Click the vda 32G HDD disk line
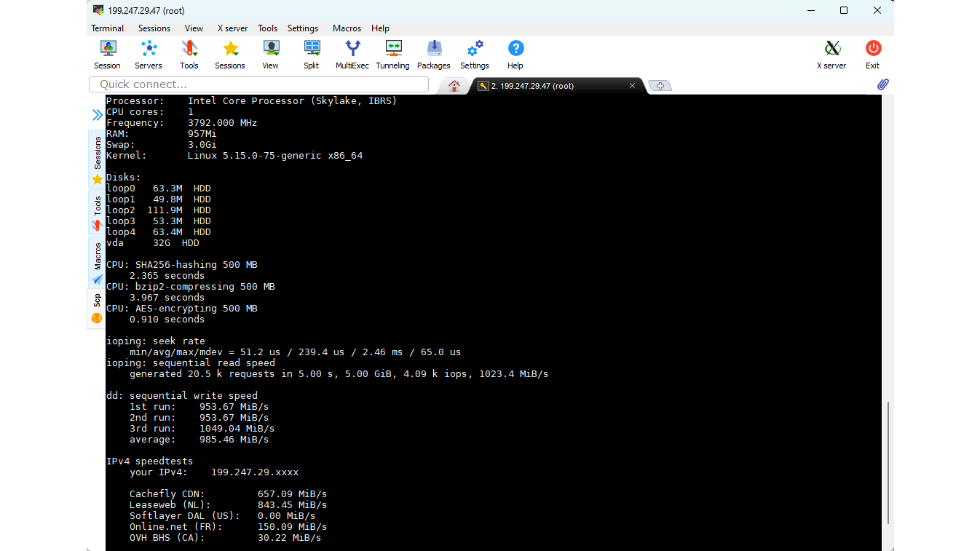Viewport: 980px width, 551px height. (153, 243)
